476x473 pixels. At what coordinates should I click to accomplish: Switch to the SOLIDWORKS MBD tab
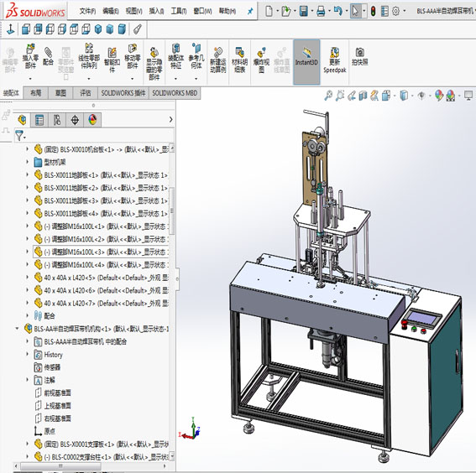(x=175, y=93)
